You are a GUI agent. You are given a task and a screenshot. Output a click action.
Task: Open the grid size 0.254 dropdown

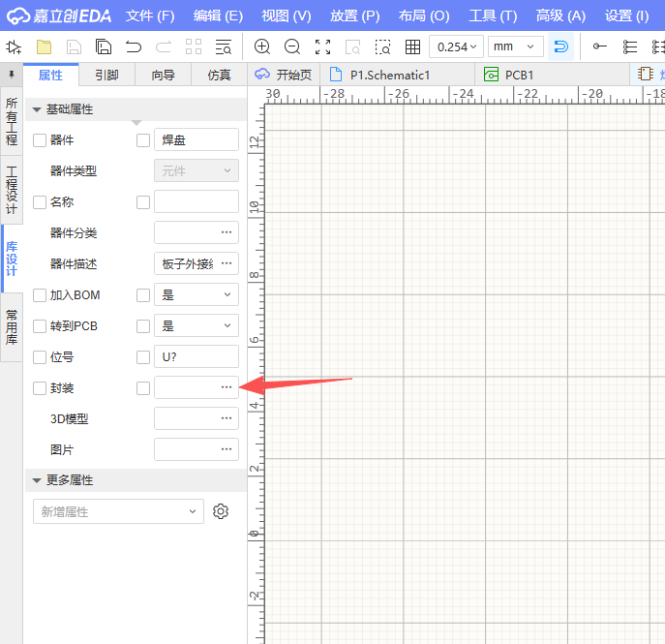coord(456,46)
